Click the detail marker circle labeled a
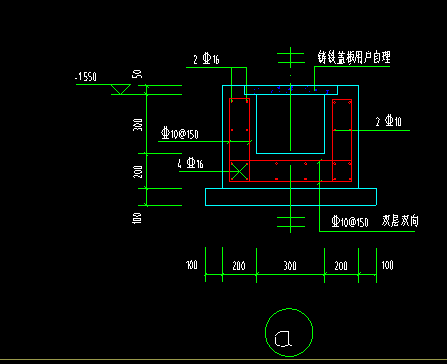The width and height of the screenshot is (447, 364). [x=289, y=332]
